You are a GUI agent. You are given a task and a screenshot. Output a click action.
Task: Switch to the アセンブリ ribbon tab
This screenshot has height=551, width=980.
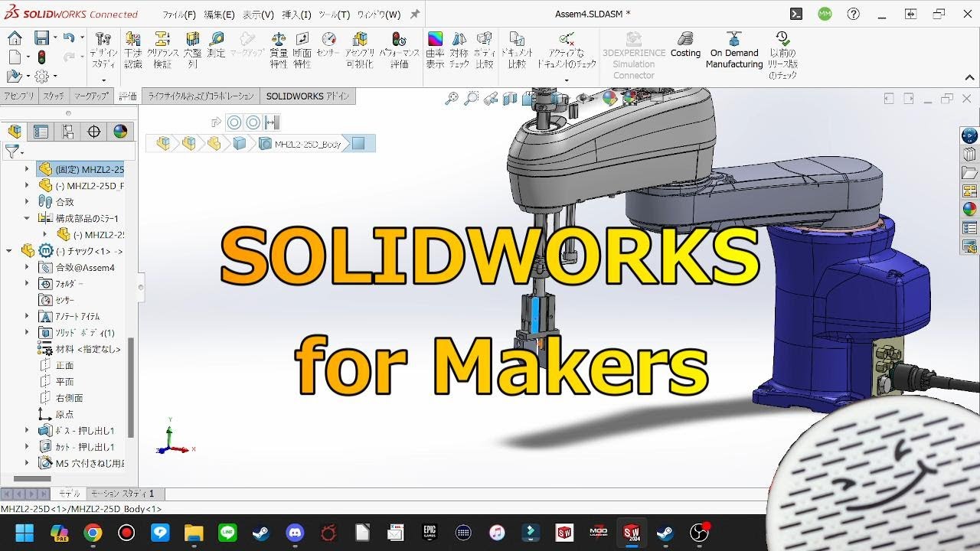coord(18,96)
